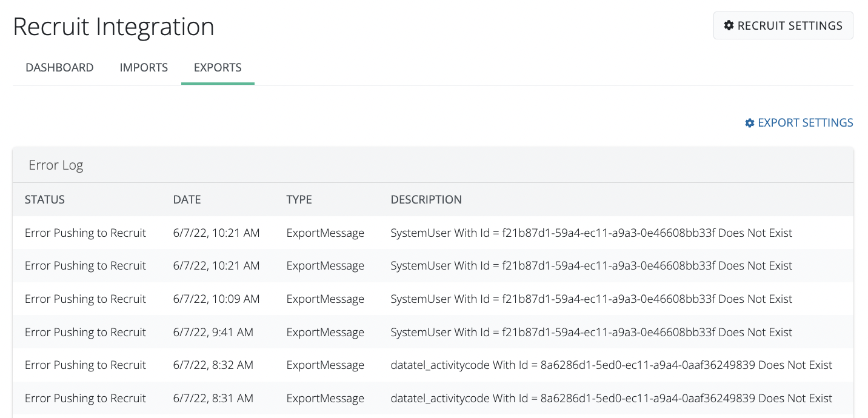The width and height of the screenshot is (868, 418).
Task: Open the RECRUIT SETTINGS button
Action: (x=783, y=25)
